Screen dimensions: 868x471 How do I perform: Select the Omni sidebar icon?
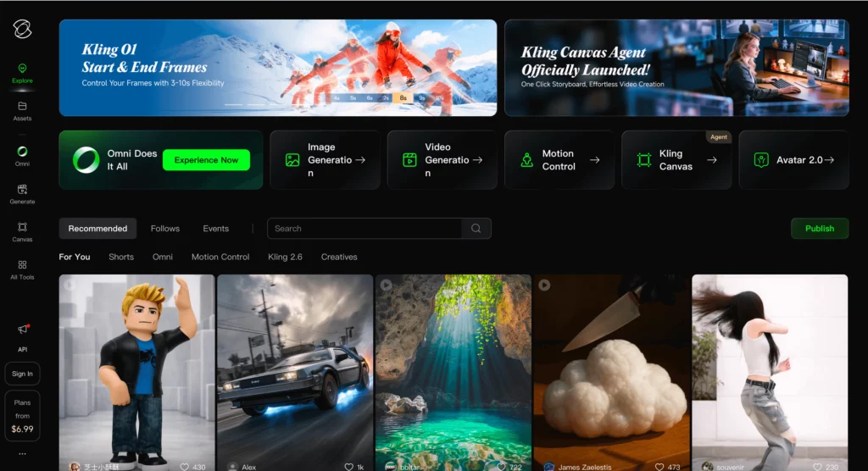coord(22,152)
